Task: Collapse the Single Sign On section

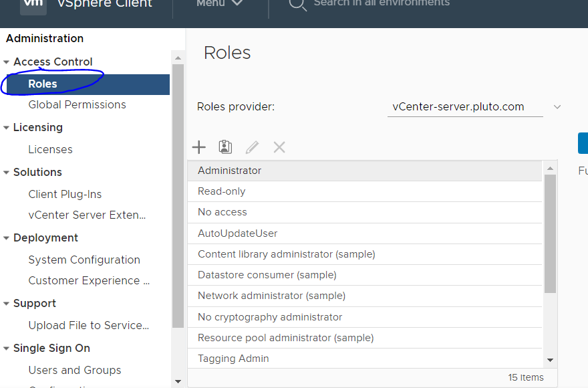Action: (7, 349)
